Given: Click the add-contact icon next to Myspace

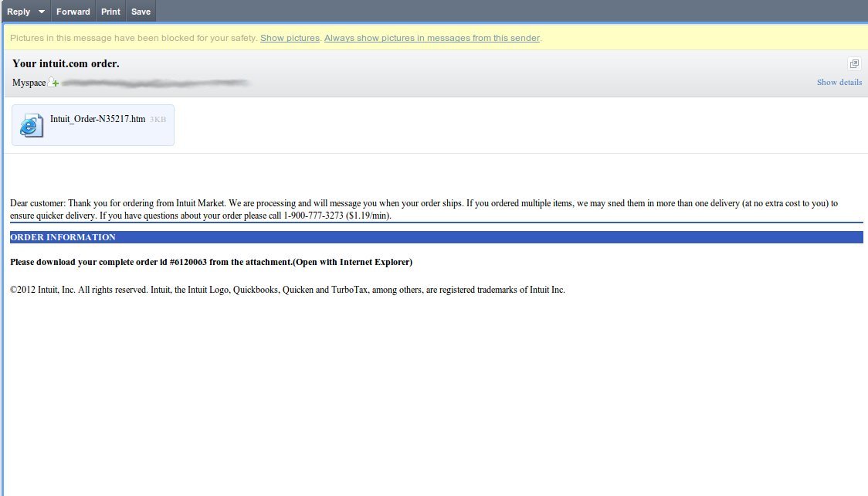Looking at the screenshot, I should tap(53, 82).
